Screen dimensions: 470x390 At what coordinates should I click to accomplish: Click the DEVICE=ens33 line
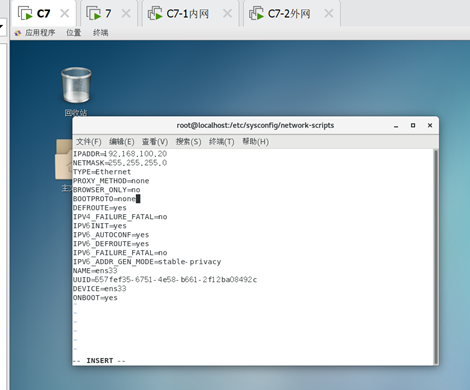pos(100,289)
